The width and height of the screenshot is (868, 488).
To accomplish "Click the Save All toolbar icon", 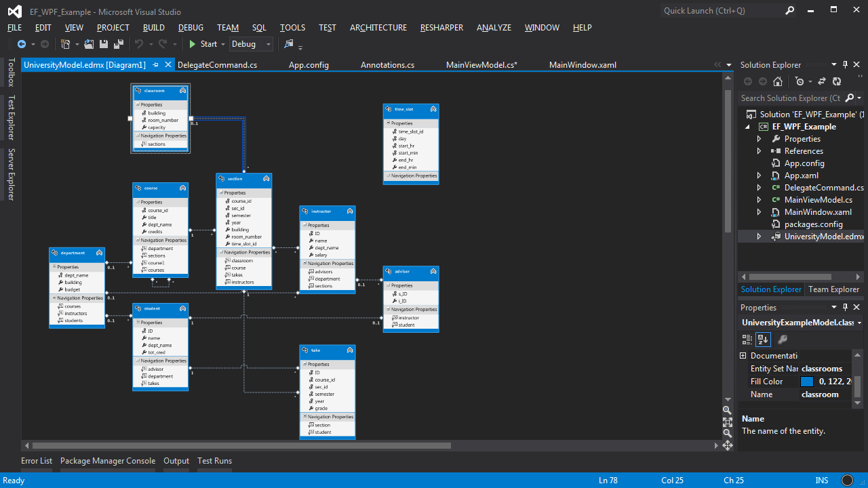I will 119,44.
